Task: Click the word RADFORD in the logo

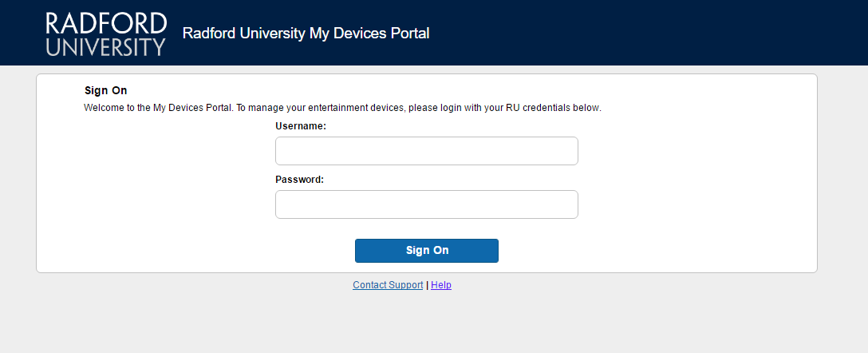Action: pos(106,23)
